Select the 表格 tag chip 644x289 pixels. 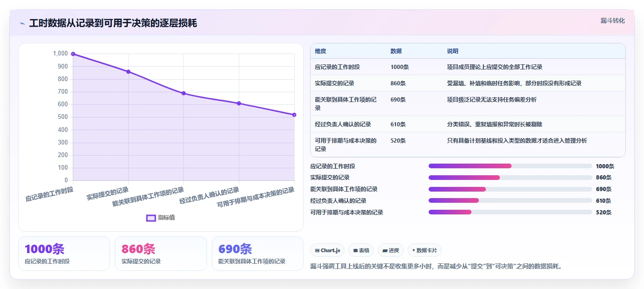coord(361,250)
